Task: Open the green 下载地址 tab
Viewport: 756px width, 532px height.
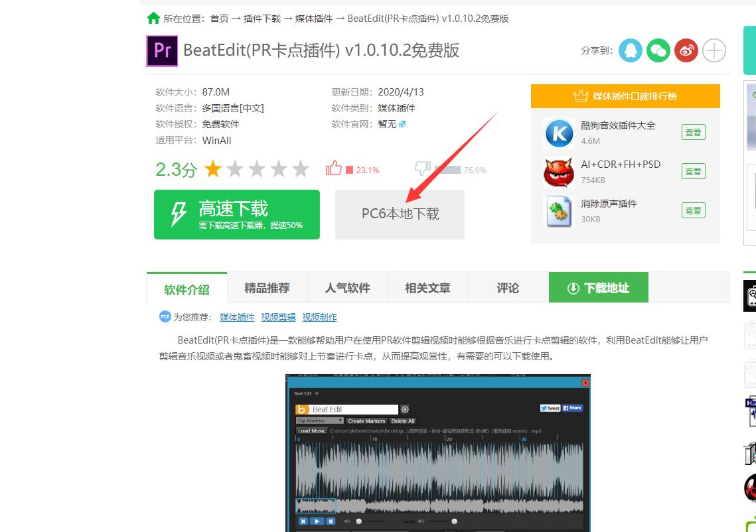Action: tap(598, 288)
